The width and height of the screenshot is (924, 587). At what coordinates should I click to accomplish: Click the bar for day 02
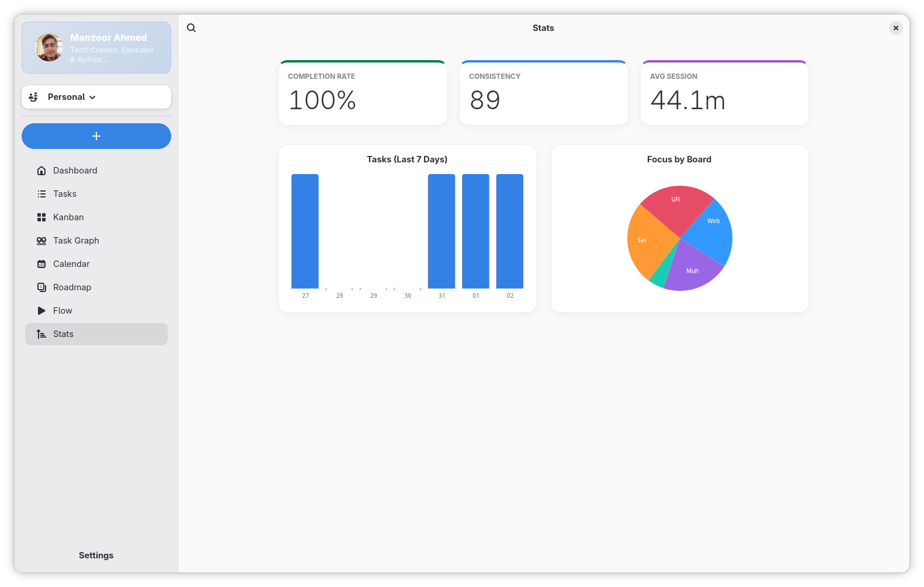[x=510, y=231]
